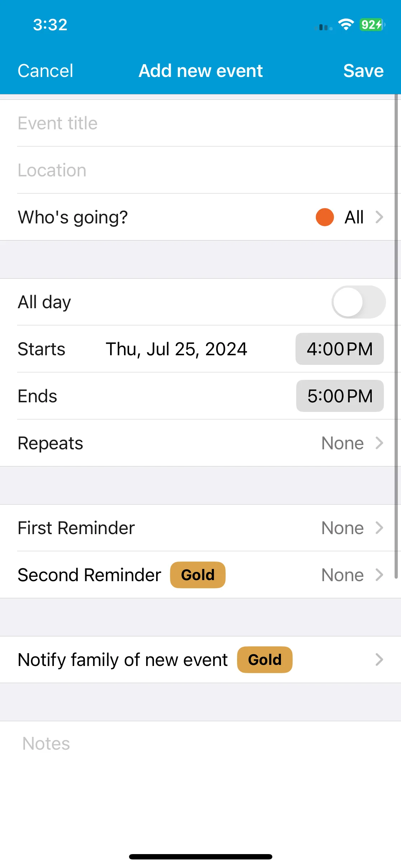Cancel adding the new event
The width and height of the screenshot is (401, 868).
point(45,71)
